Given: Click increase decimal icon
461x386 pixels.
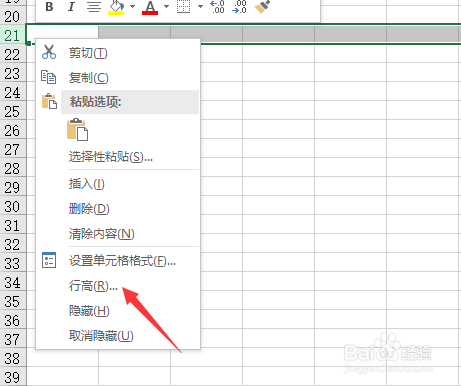Looking at the screenshot, I should (217, 7).
